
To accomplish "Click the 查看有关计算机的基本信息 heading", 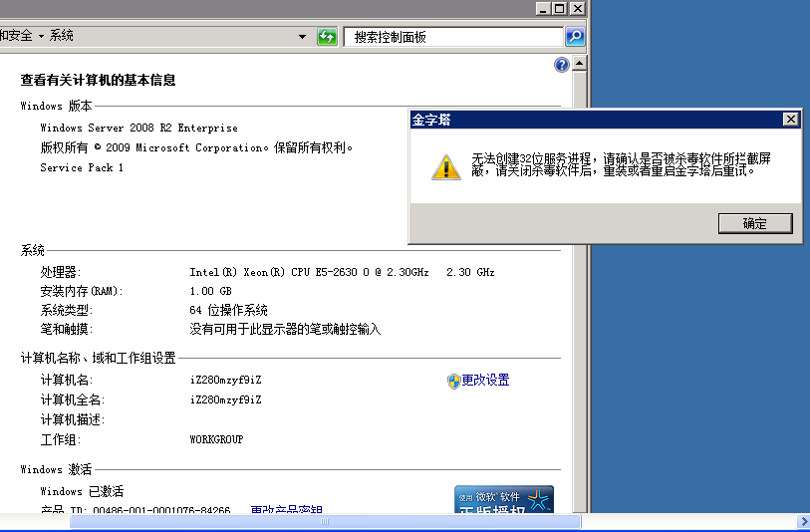I will [99, 80].
